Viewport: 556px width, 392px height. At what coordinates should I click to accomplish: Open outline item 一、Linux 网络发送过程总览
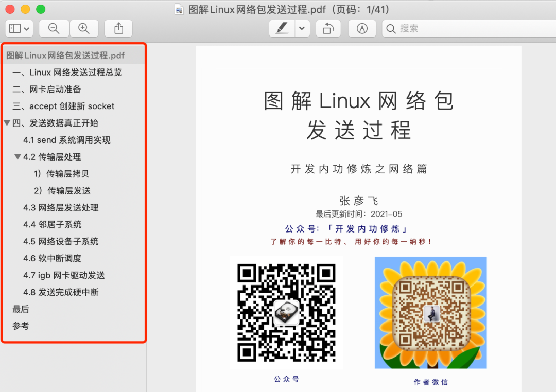(67, 73)
